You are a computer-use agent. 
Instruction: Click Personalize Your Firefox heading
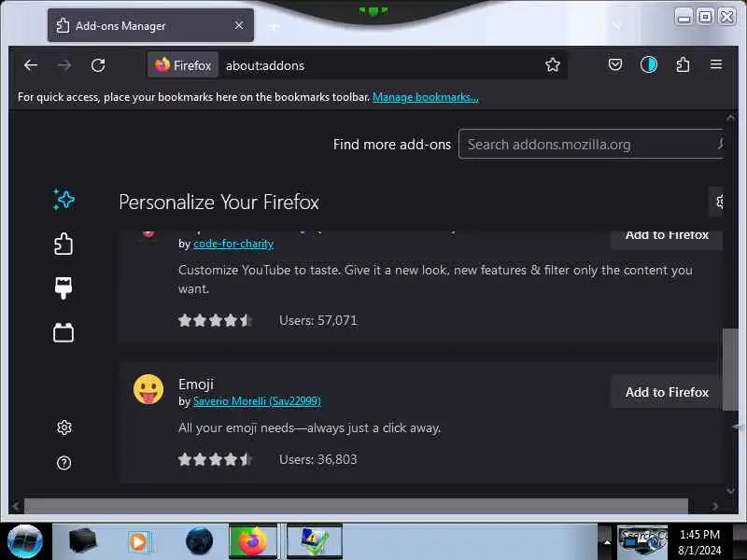click(218, 202)
